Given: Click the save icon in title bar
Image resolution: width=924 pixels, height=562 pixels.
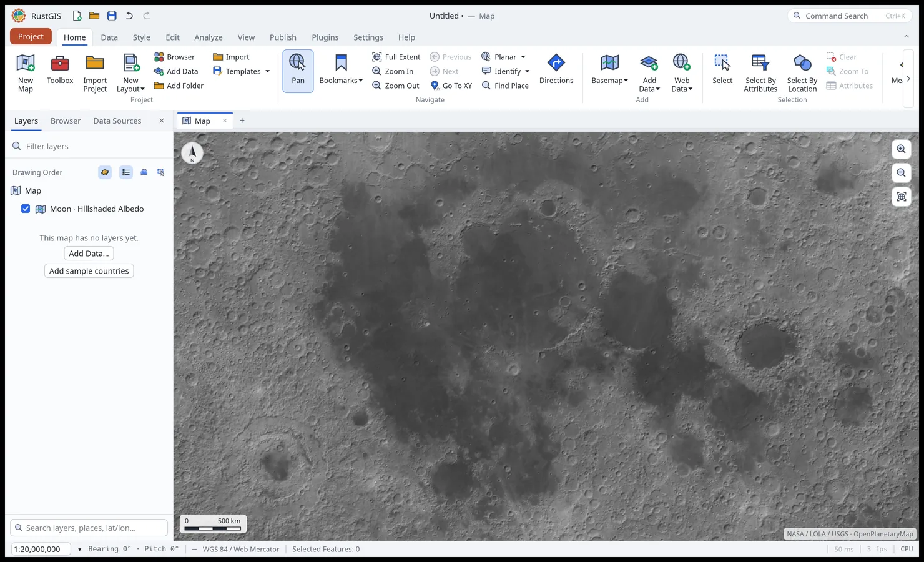Looking at the screenshot, I should pos(112,16).
